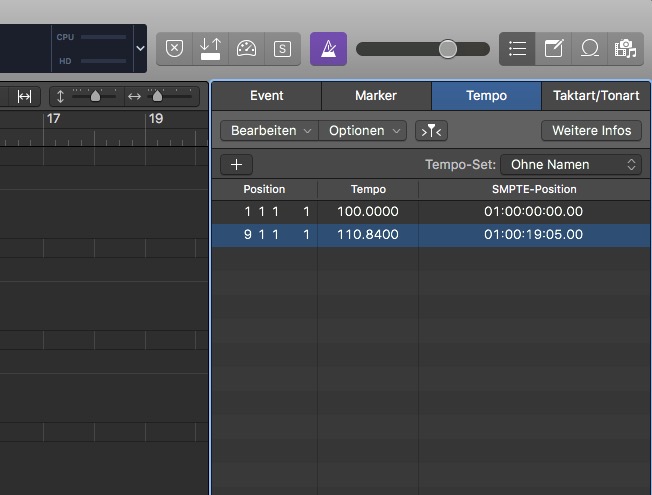The image size is (652, 495).
Task: Switch to the Taktart/Tonart tab
Action: 596,96
